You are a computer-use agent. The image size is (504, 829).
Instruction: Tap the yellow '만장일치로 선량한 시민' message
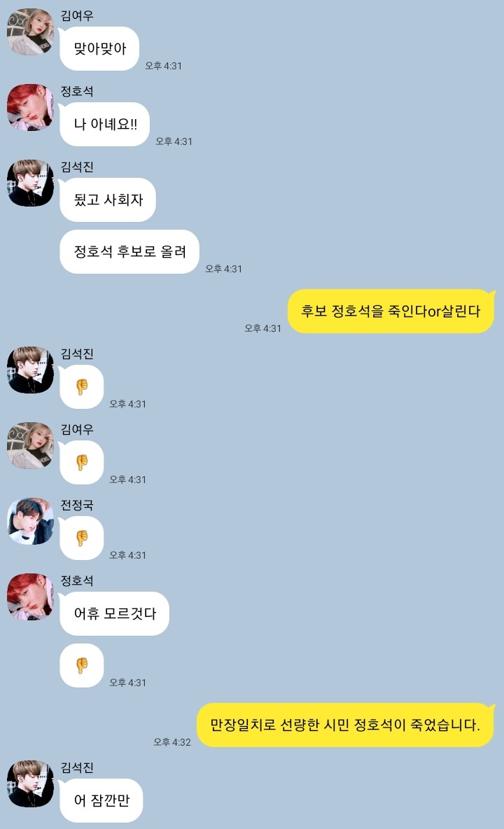click(346, 725)
